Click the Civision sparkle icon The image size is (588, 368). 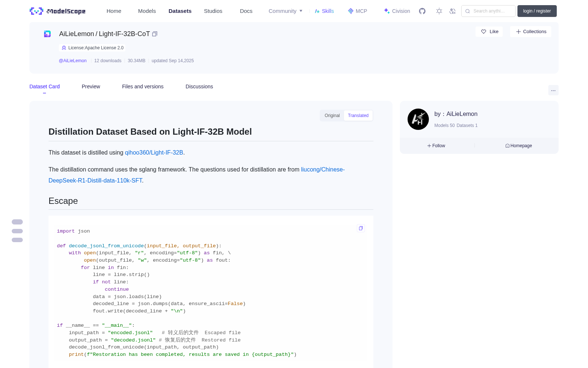pos(387,11)
